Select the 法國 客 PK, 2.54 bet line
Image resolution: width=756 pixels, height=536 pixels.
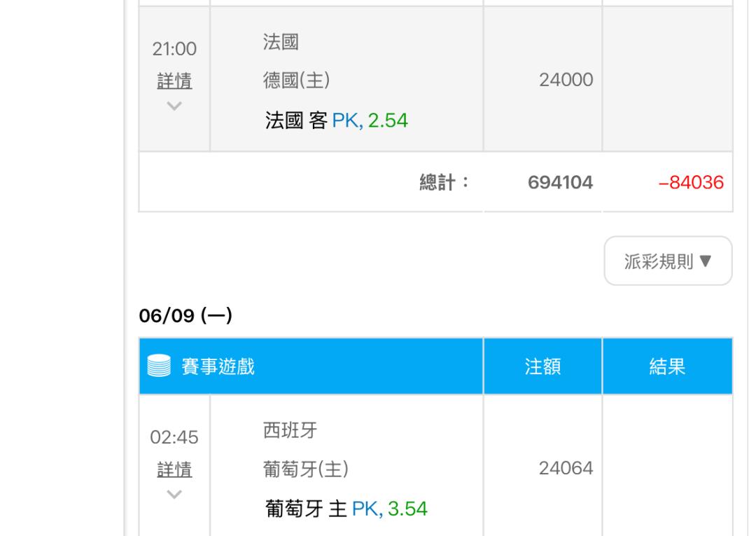(336, 121)
